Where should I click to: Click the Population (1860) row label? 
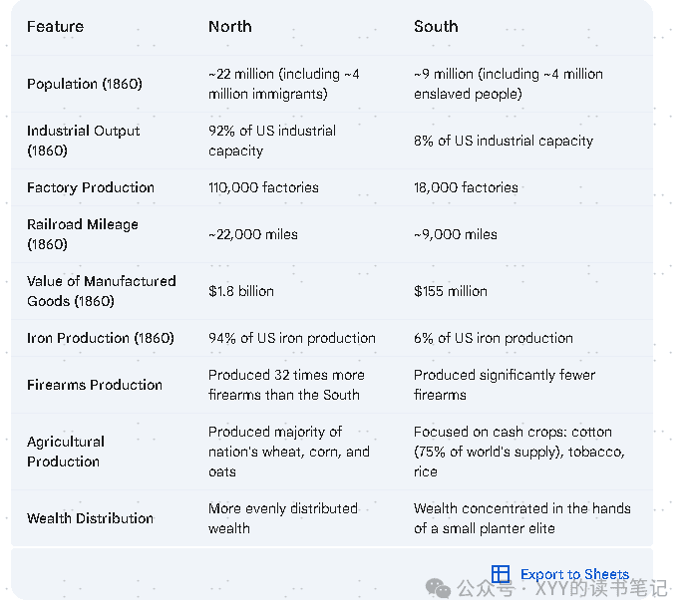(x=85, y=84)
